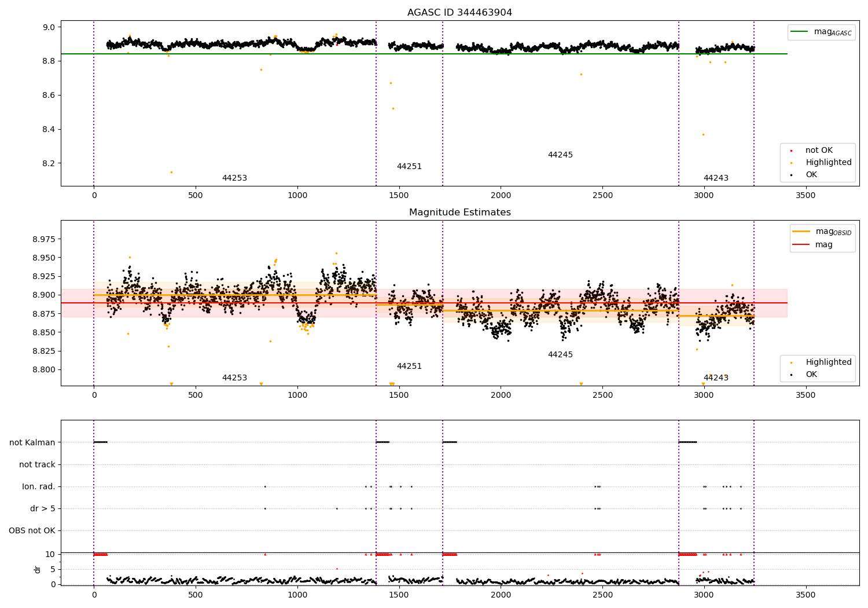Screen dimensions: 868x608
Task: Click the not Kalman row label
Action: pyautogui.click(x=32, y=442)
